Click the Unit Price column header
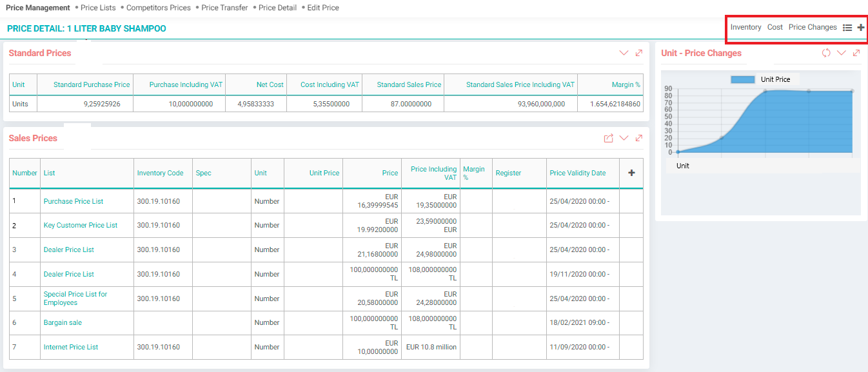The image size is (868, 372). (324, 173)
